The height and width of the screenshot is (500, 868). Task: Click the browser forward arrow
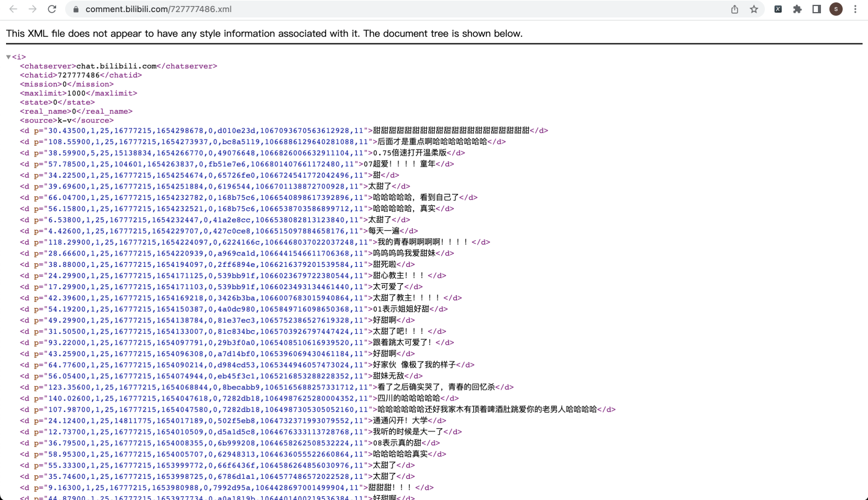(33, 9)
